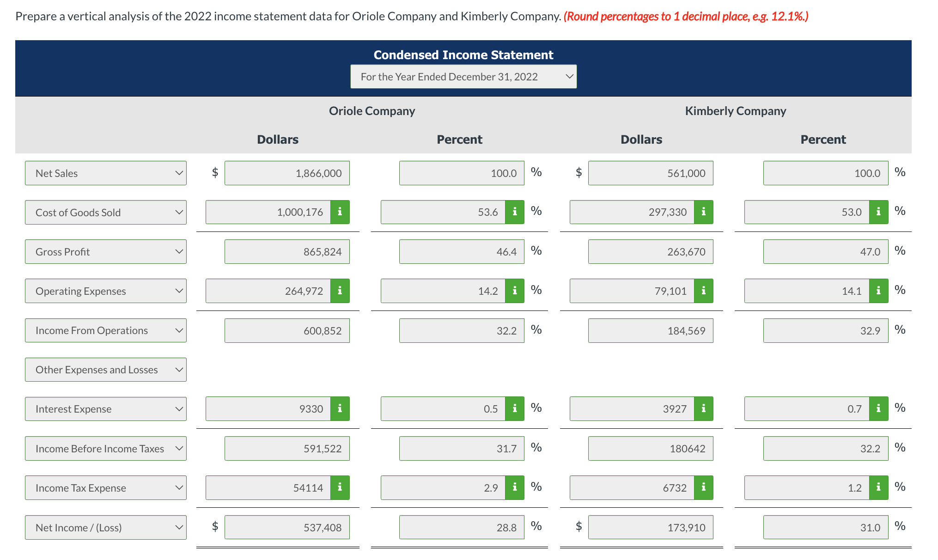
Task: Click the info icon next to Oriole Income Tax Expense 54114
Action: coord(341,487)
